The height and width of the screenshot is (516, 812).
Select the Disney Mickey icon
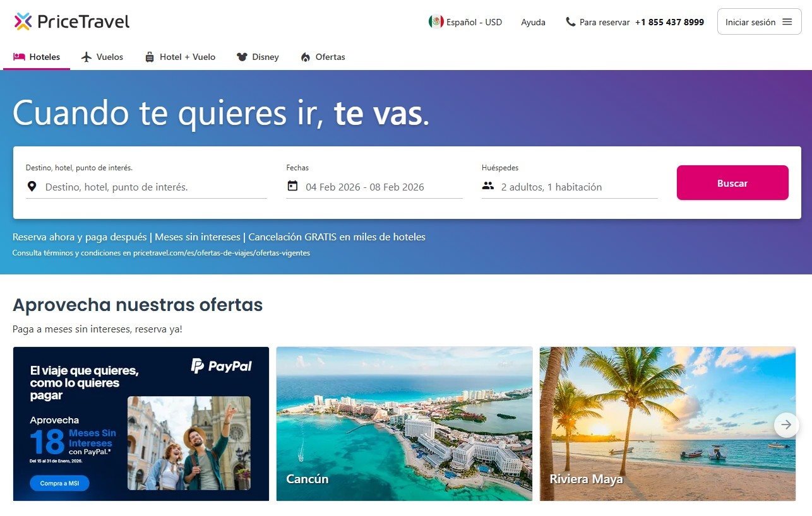point(242,57)
